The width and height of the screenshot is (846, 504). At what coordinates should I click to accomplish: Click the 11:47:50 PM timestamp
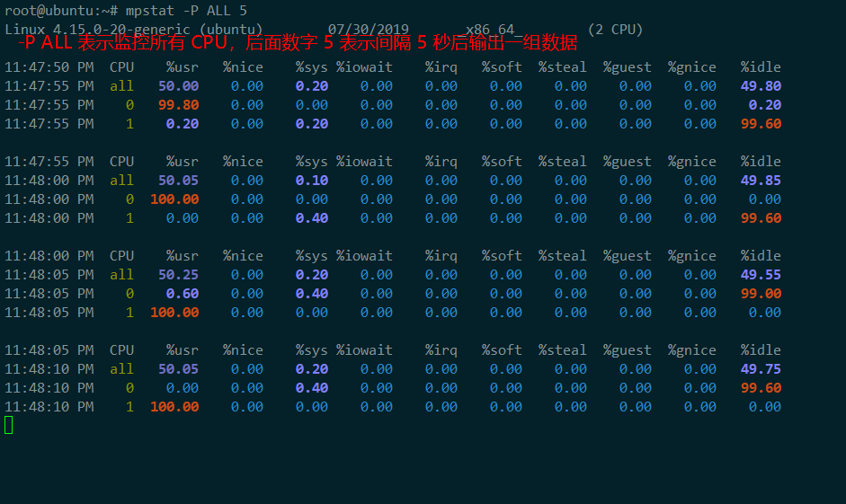[49, 67]
